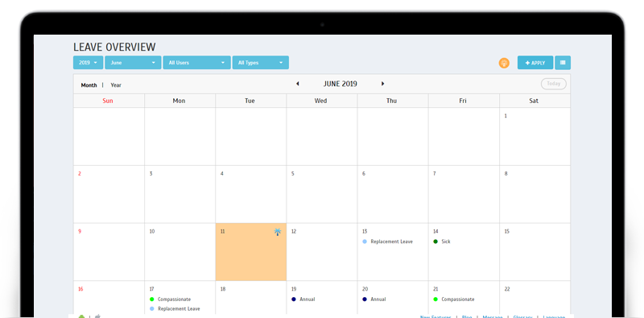This screenshot has height=318, width=644.
Task: Select the day 1 Saturday cell
Action: (x=535, y=136)
